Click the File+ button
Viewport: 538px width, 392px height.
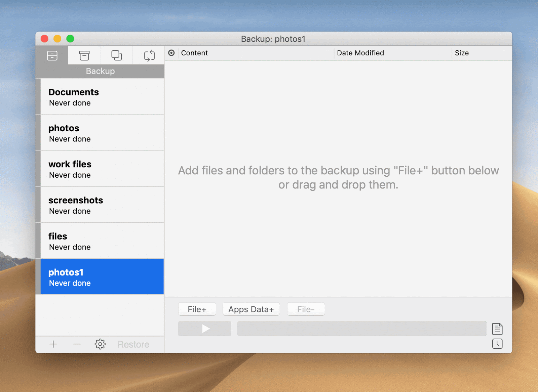[x=197, y=309]
